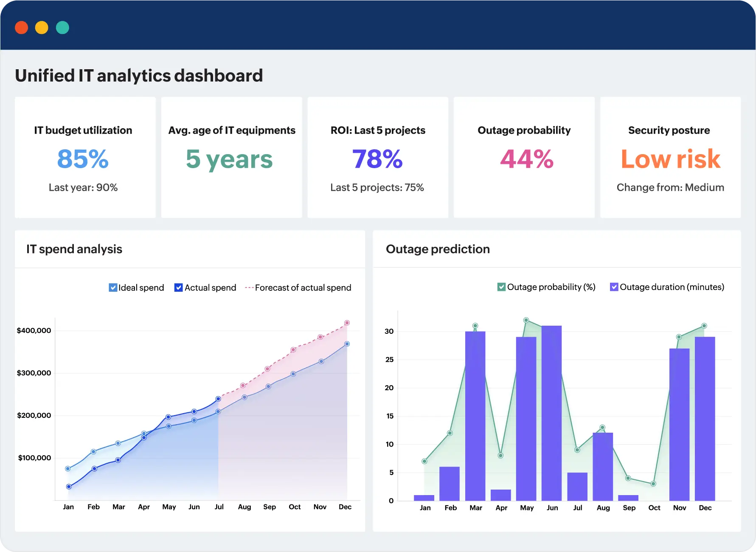Select the ROI: Last 5 projects card
Image resolution: width=756 pixels, height=552 pixels.
tap(378, 158)
